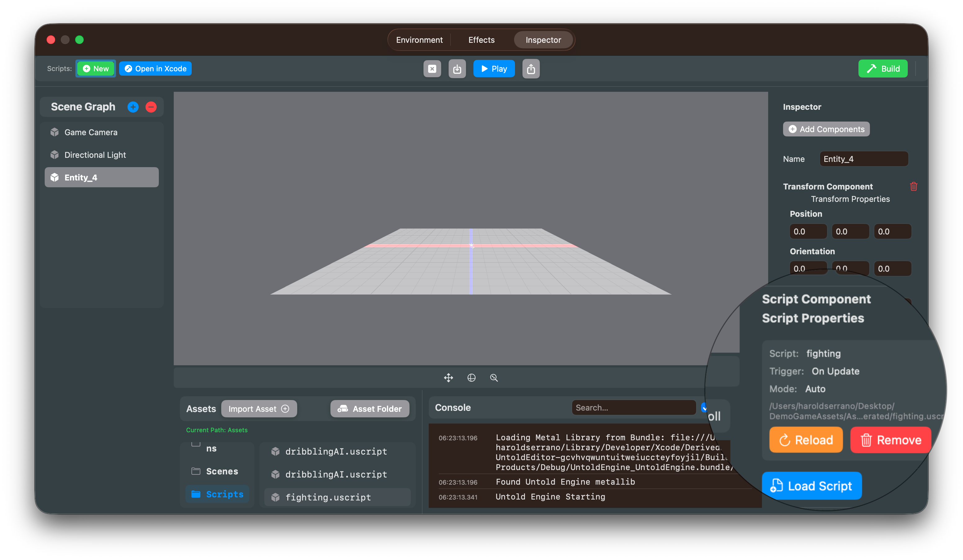Click the zoom magnifier icon below the viewport
Image resolution: width=963 pixels, height=560 pixels.
494,378
